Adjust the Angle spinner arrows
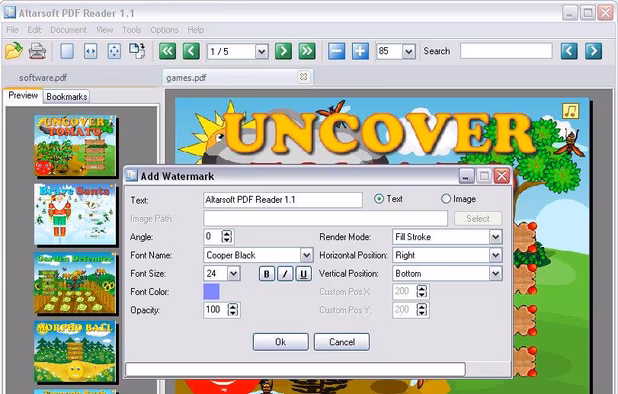 pos(227,237)
